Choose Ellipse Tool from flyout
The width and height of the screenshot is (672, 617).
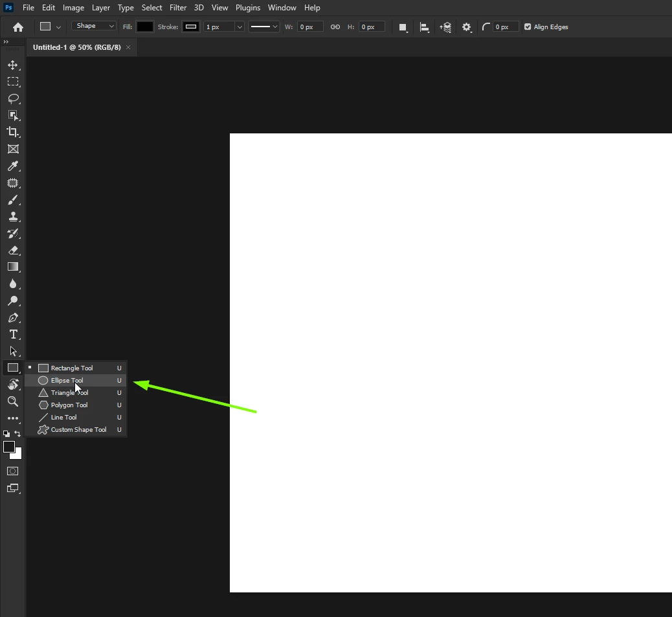pyautogui.click(x=76, y=381)
